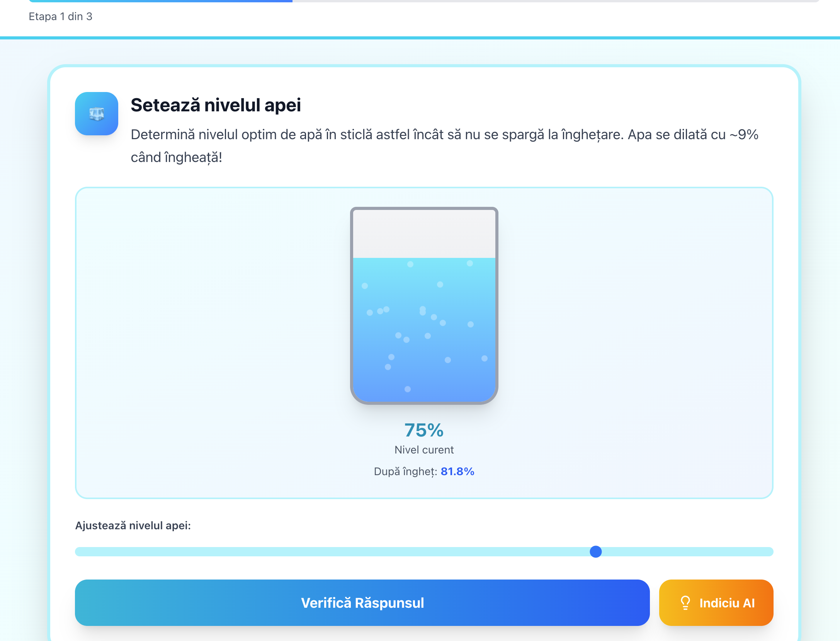Request a hint with Indiciu AI
840x641 pixels.
716,603
